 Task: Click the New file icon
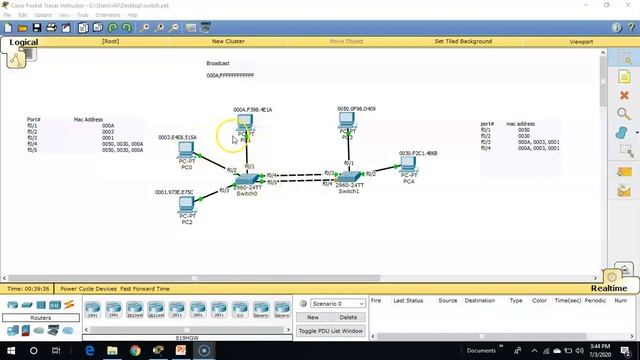[x=8, y=28]
